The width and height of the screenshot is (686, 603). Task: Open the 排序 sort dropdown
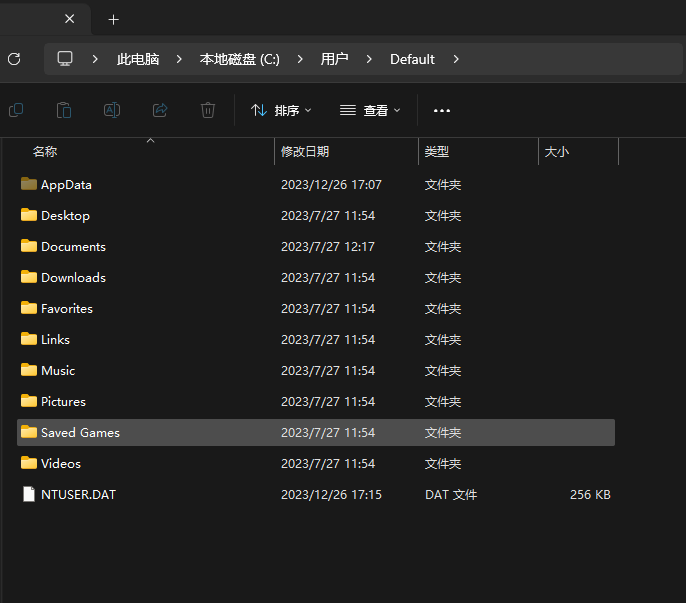point(281,110)
